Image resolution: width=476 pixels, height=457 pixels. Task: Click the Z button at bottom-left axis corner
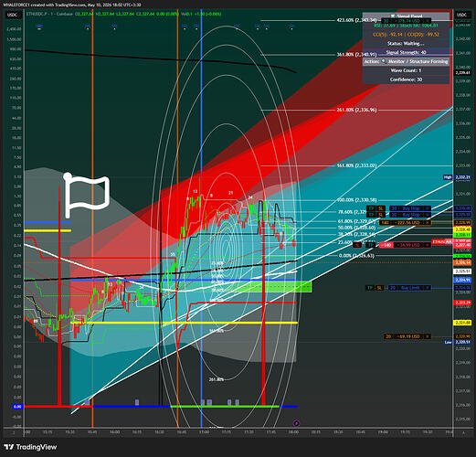click(x=14, y=432)
